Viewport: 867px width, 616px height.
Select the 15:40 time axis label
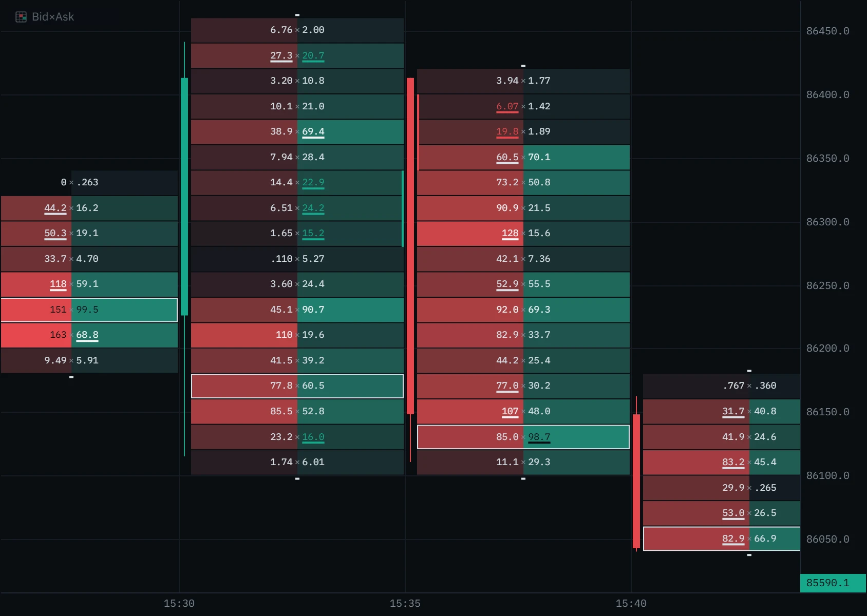pos(631,603)
